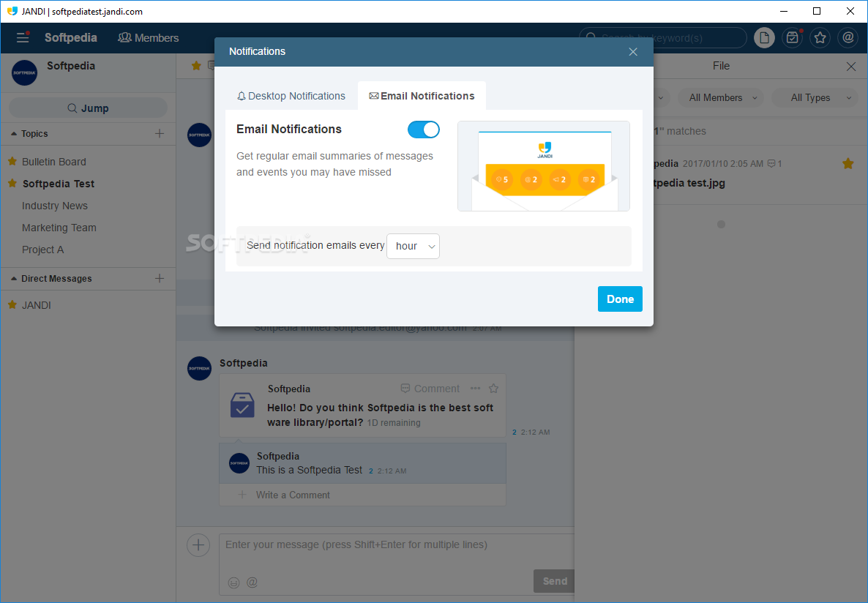This screenshot has height=603, width=868.
Task: Unstar the JANDI direct message
Action: 12,304
